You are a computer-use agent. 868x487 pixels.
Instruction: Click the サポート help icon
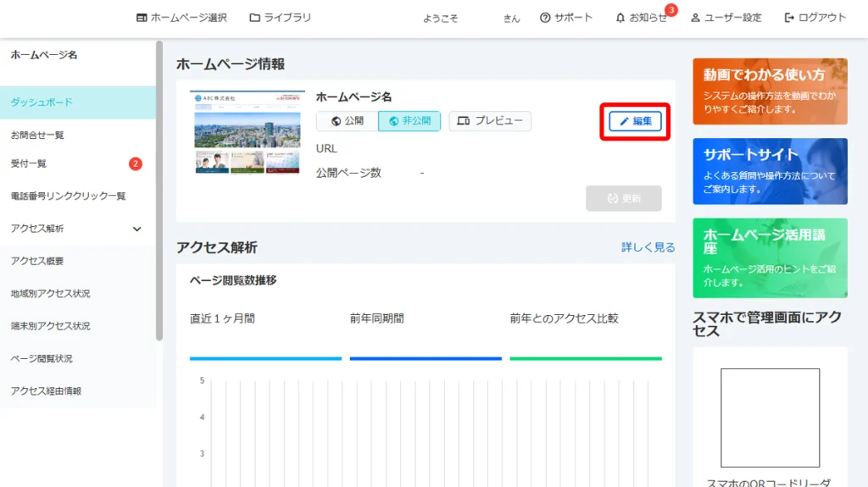click(545, 18)
